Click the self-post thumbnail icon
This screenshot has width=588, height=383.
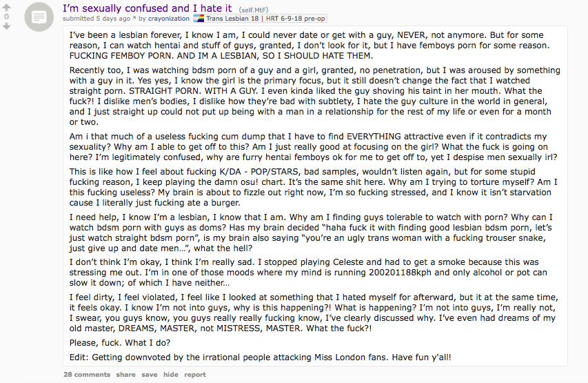point(39,17)
